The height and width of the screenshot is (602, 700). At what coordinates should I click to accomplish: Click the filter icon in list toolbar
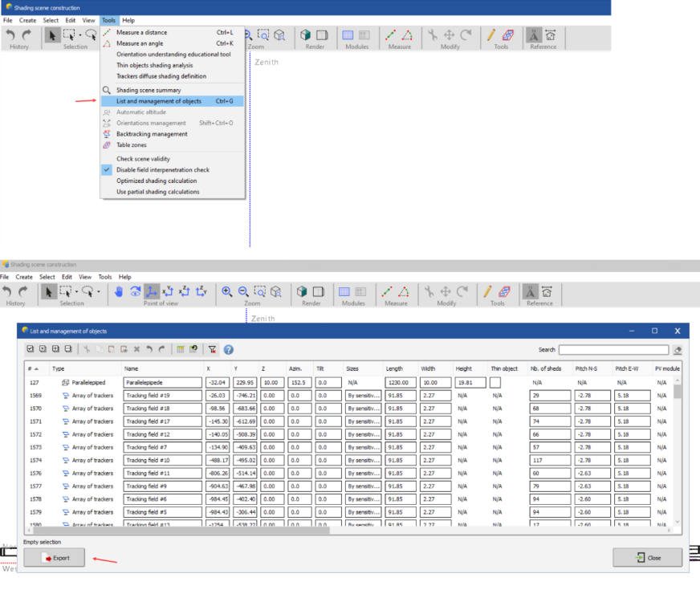(212, 349)
